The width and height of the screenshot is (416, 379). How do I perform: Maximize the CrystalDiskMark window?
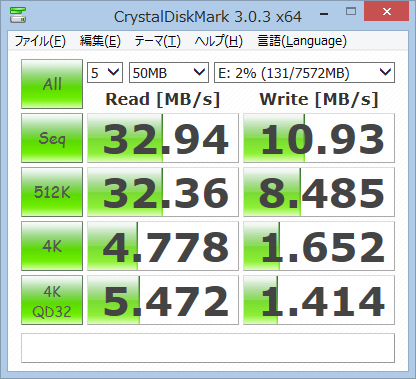(x=351, y=12)
